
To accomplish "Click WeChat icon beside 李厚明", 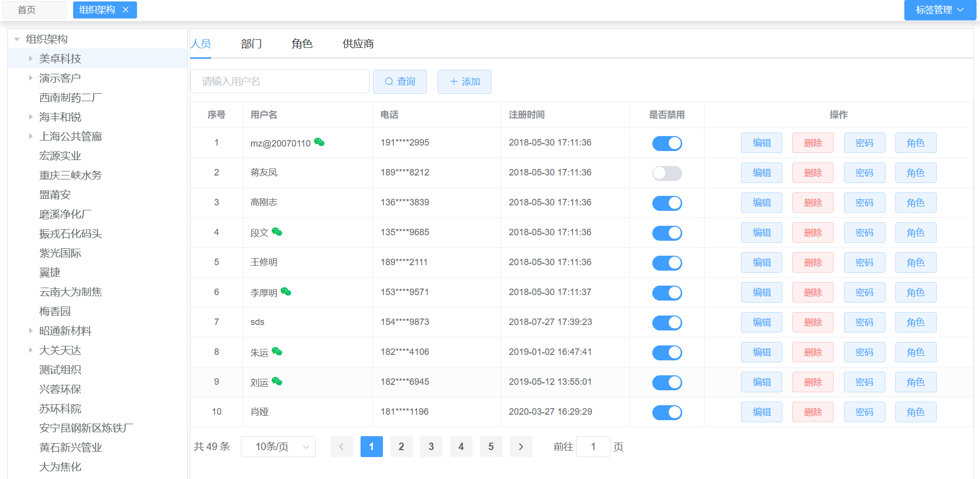I will 286,292.
